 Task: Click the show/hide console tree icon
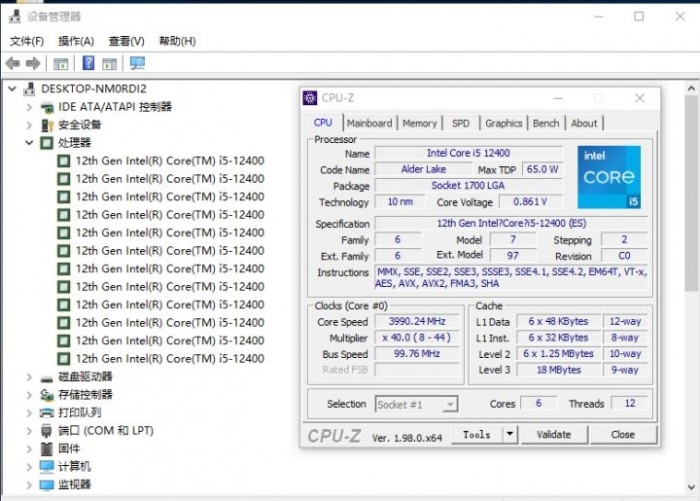pos(61,63)
